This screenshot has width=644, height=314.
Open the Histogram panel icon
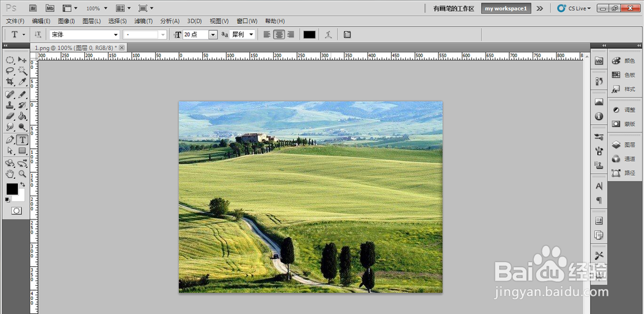[x=599, y=102]
